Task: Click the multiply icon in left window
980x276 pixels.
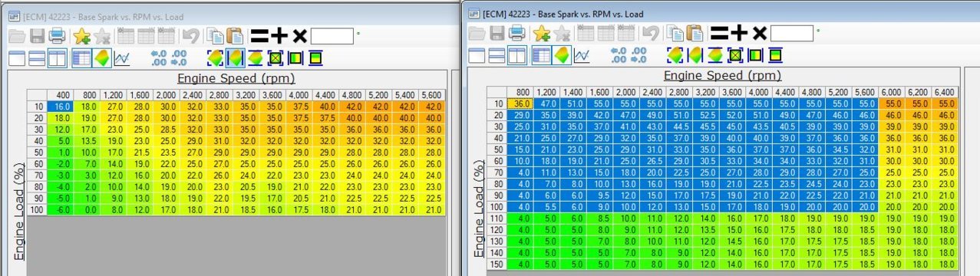Action: 299,35
